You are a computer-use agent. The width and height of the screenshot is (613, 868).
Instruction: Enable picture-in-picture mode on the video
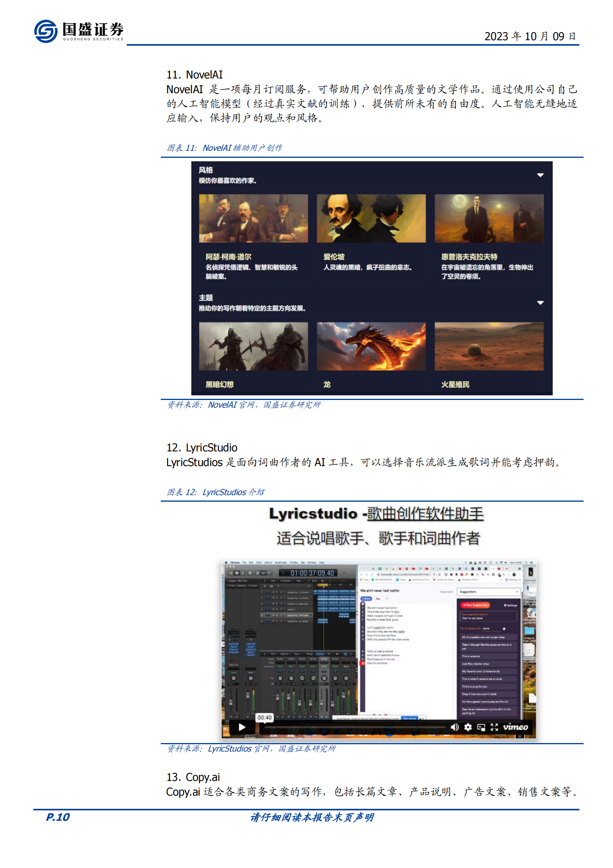point(481,727)
